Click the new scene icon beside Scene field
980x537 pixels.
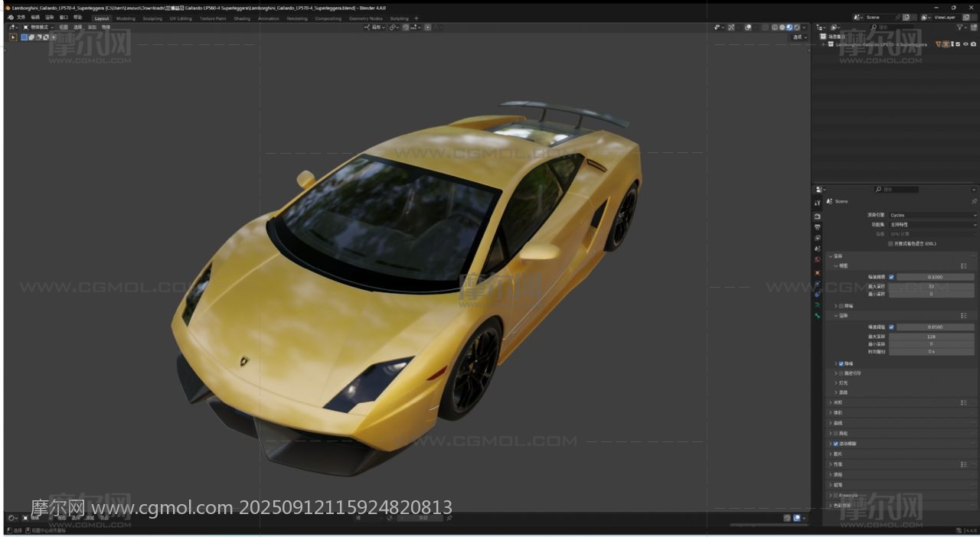click(x=906, y=17)
